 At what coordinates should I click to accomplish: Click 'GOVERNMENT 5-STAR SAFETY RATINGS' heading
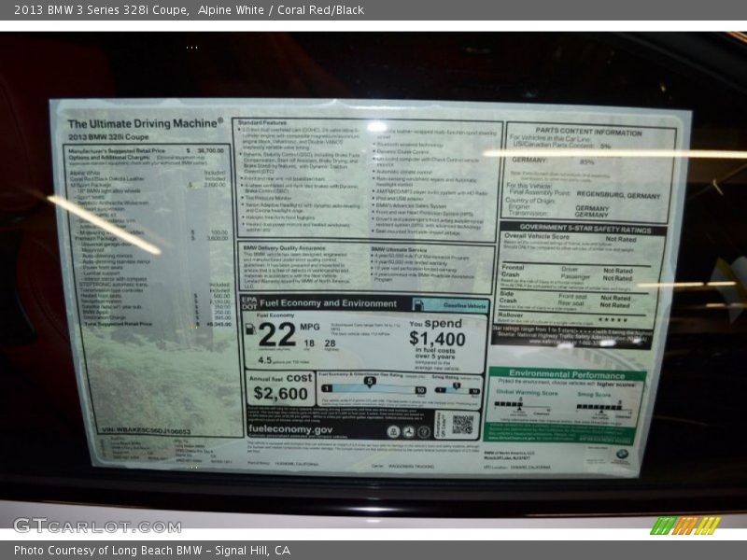(x=585, y=229)
